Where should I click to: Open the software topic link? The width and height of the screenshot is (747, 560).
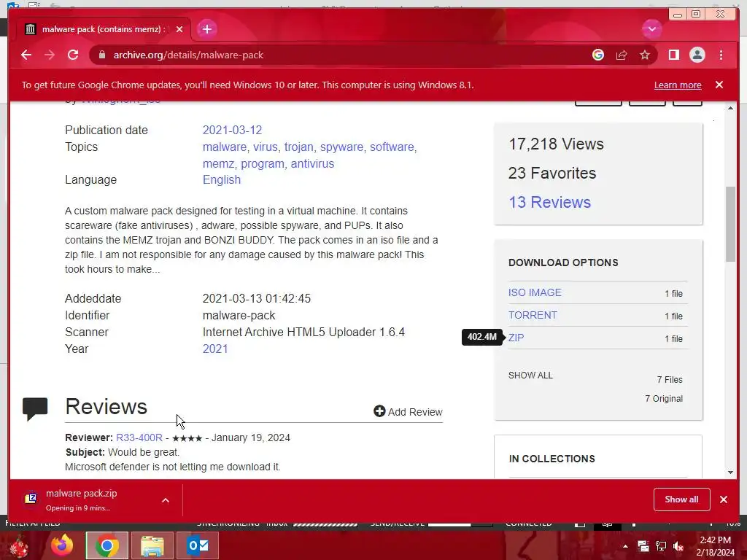click(392, 147)
